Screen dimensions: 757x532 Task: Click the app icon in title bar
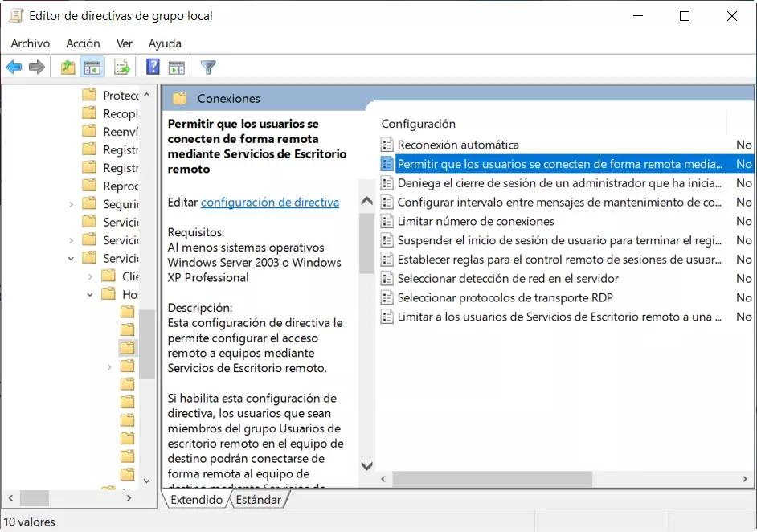tap(16, 16)
